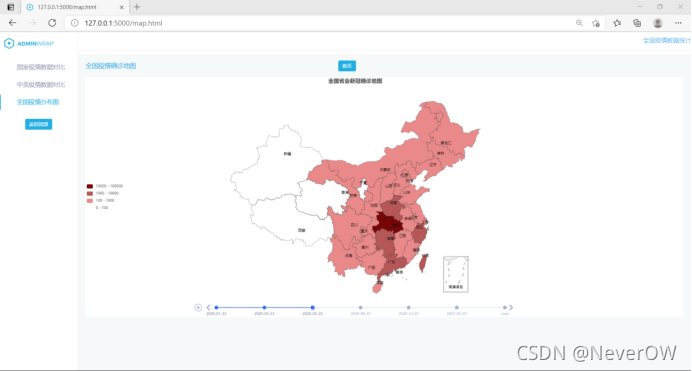
Task: Open the browser Collections icon
Action: coord(637,23)
